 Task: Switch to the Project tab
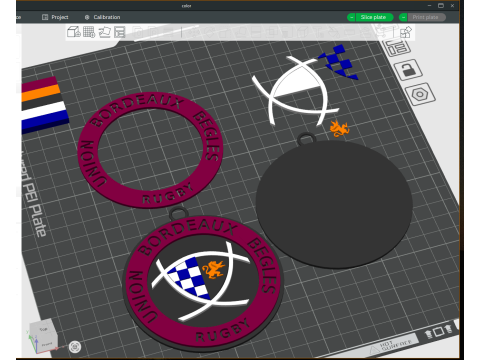point(55,17)
